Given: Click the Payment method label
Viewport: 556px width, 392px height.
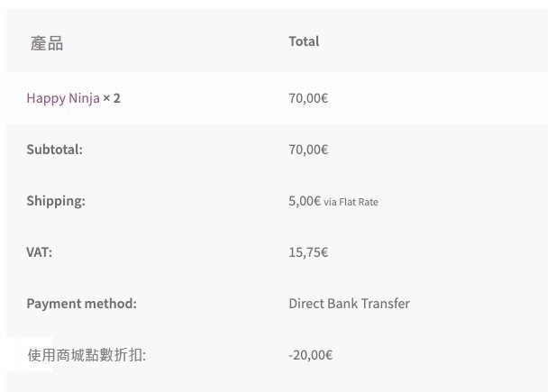Looking at the screenshot, I should 81,304.
